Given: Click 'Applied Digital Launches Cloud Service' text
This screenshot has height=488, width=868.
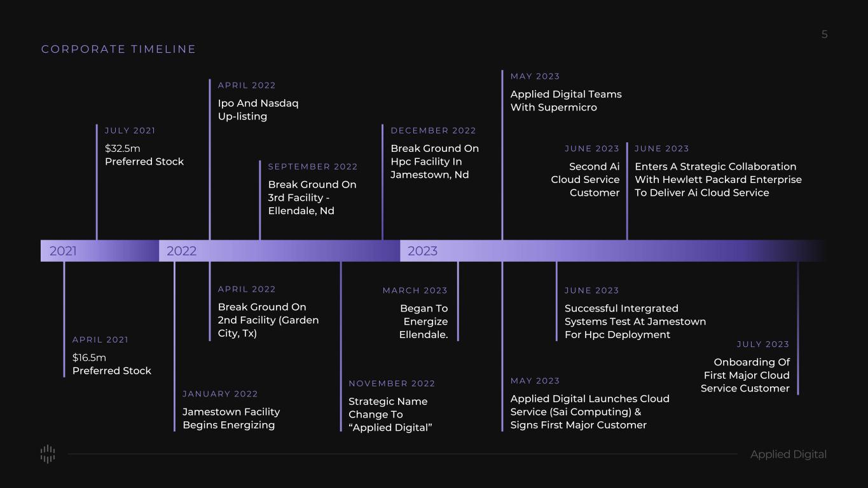Looking at the screenshot, I should 590,412.
